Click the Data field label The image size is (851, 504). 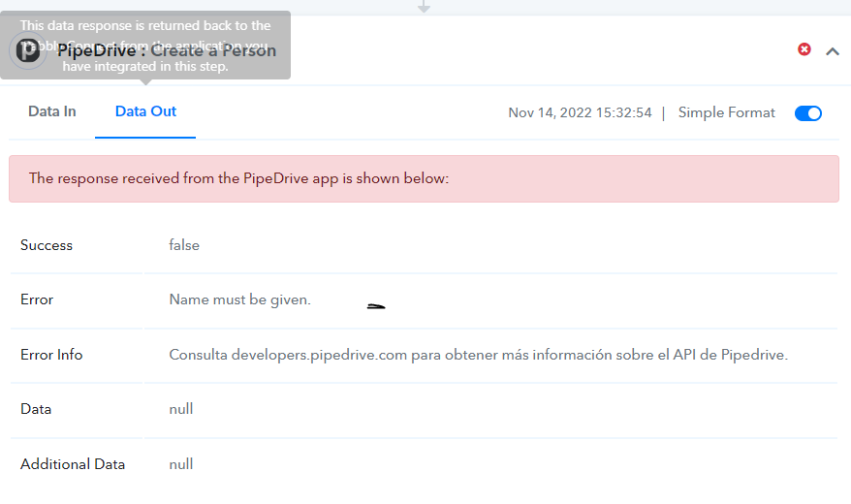pyautogui.click(x=36, y=409)
